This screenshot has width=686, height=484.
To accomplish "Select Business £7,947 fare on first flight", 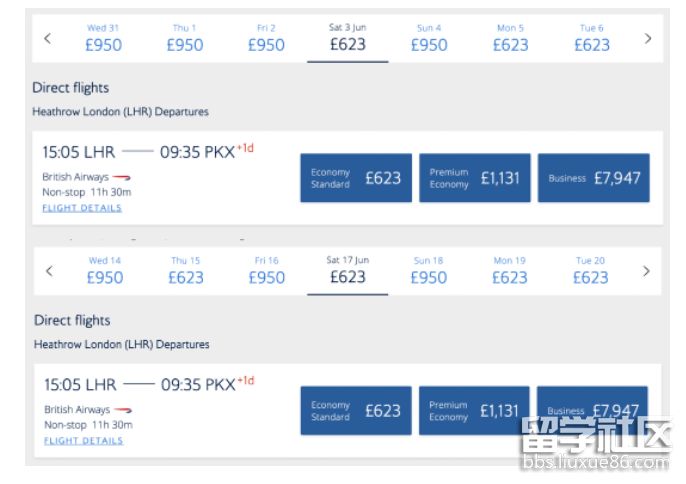I will [x=594, y=178].
